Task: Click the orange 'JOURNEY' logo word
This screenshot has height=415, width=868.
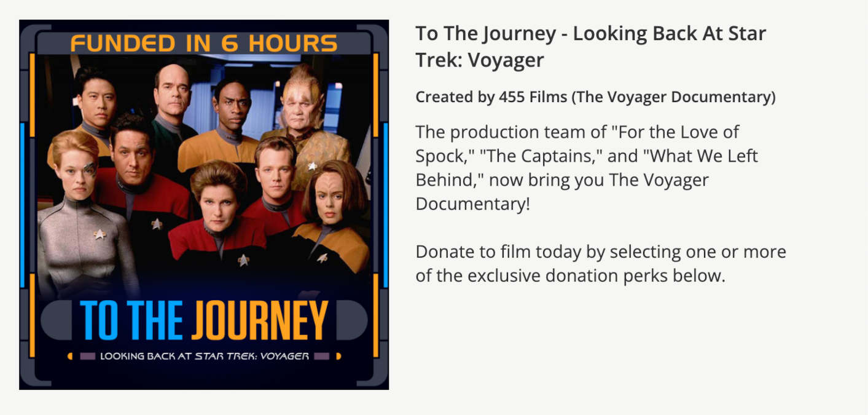Action: 259,320
